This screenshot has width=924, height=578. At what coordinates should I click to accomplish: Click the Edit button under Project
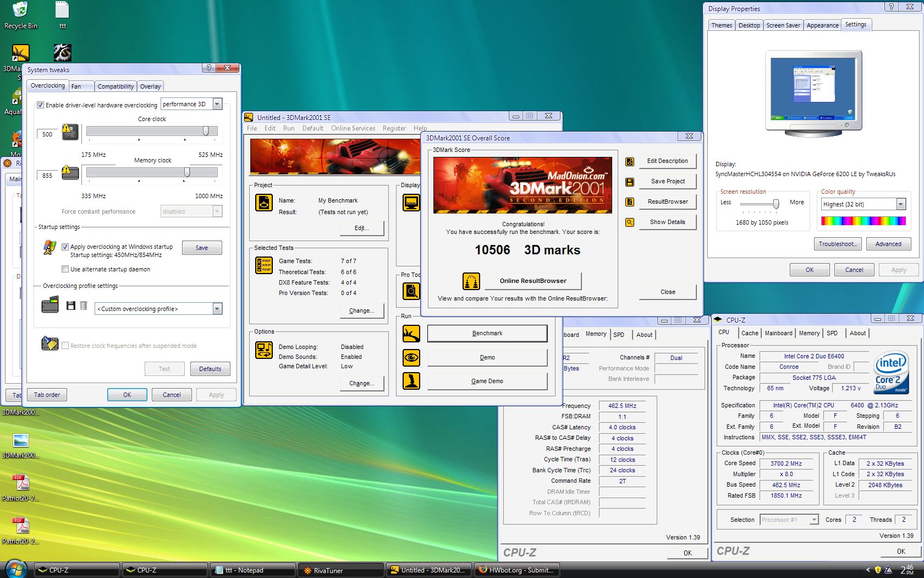coord(362,228)
